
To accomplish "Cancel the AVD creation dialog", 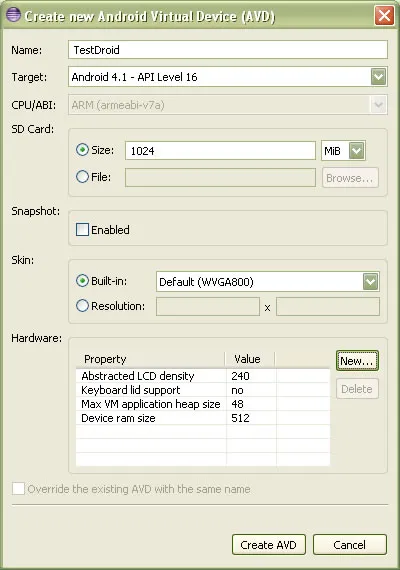I will tap(349, 545).
